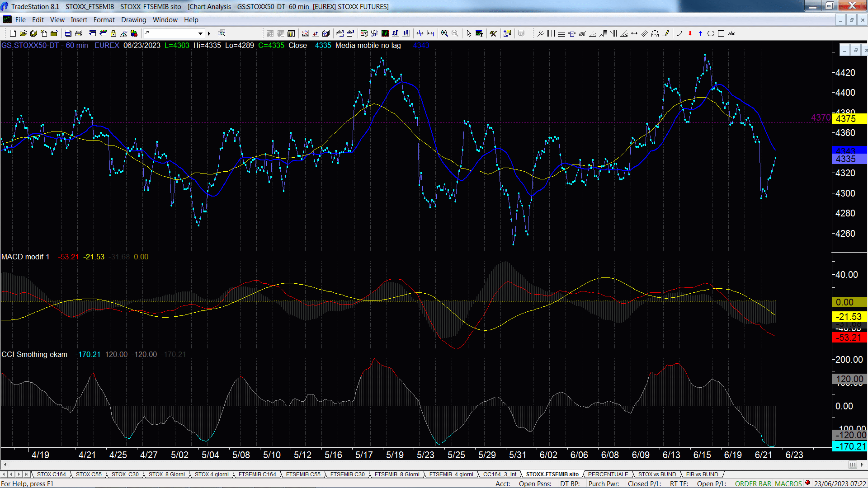Select the parallel diagonal lines tool
Viewport: 868px width, 488px height.
coord(645,33)
